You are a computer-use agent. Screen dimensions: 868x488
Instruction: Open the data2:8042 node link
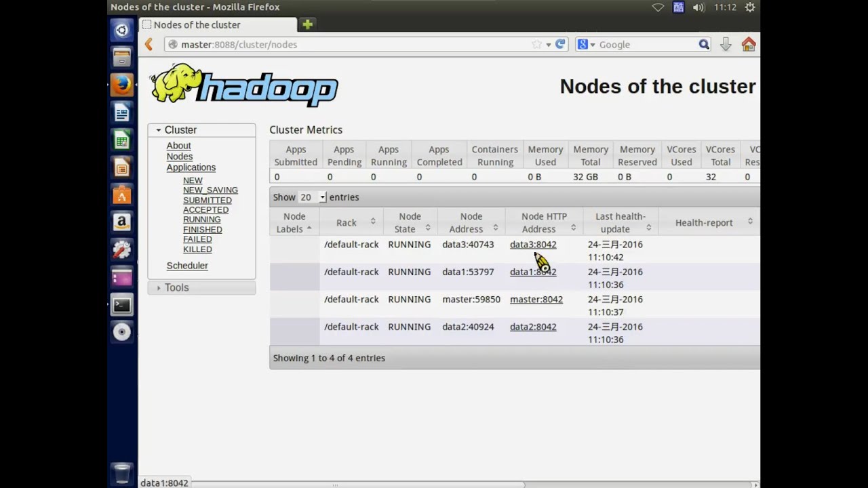[533, 327]
